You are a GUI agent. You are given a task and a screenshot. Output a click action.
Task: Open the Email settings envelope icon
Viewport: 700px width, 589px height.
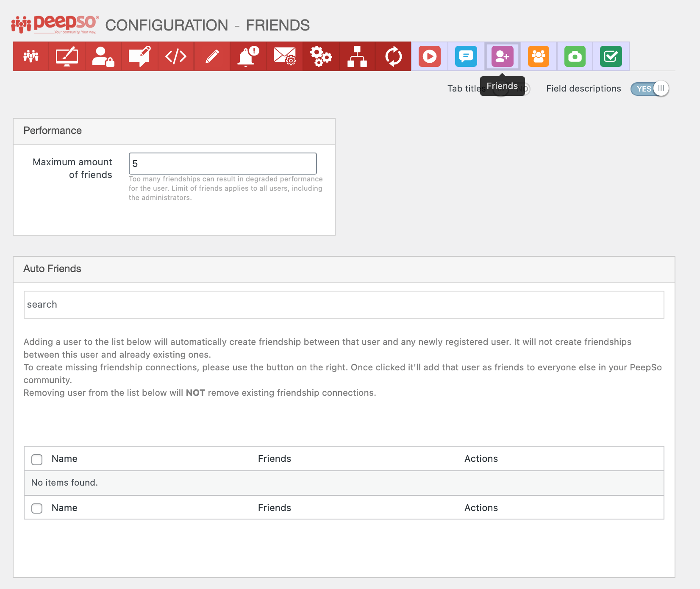[x=284, y=56]
